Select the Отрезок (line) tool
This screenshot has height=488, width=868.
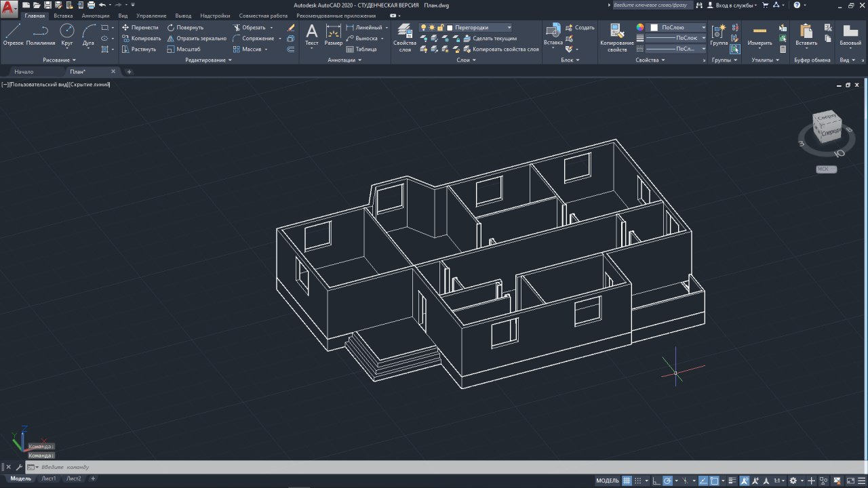[x=13, y=34]
